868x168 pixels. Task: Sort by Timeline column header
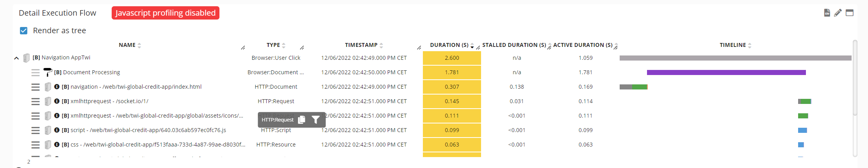click(x=733, y=45)
